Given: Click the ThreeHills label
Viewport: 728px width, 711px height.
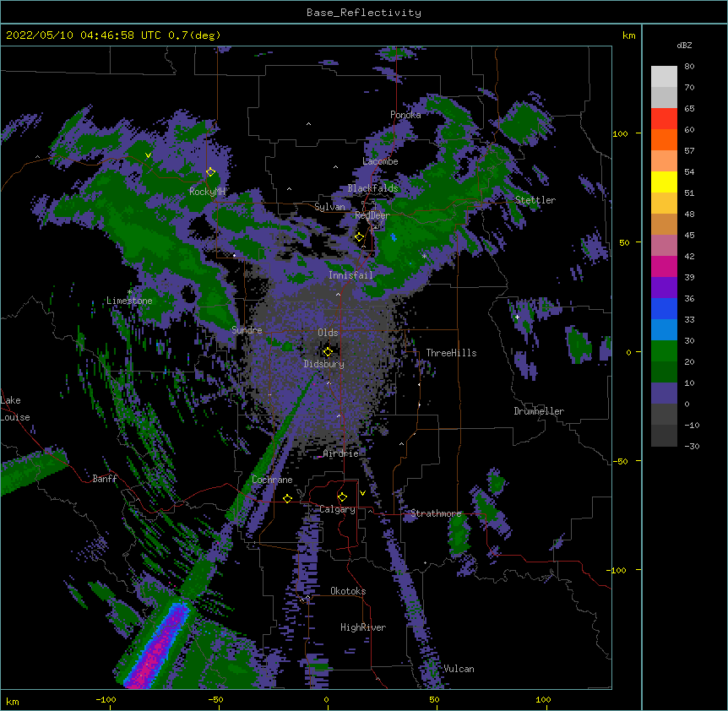Looking at the screenshot, I should (451, 353).
